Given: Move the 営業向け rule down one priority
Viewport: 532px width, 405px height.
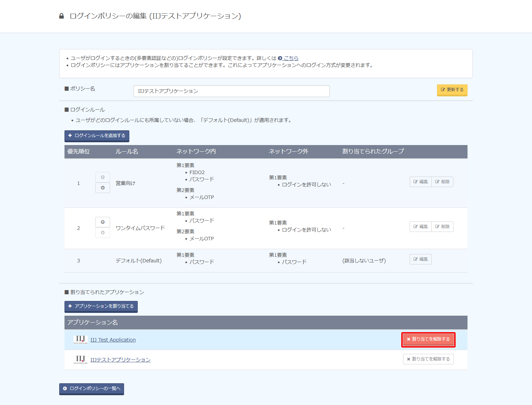Looking at the screenshot, I should [103, 188].
